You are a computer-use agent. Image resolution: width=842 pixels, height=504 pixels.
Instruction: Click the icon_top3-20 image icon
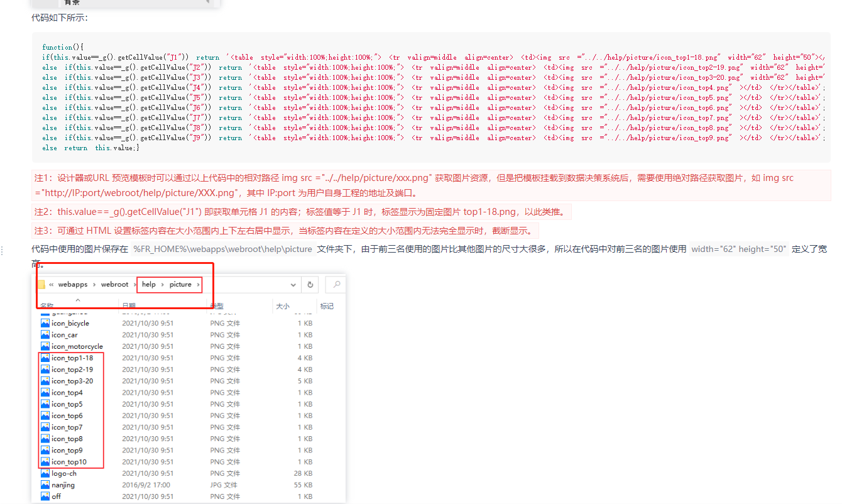45,381
